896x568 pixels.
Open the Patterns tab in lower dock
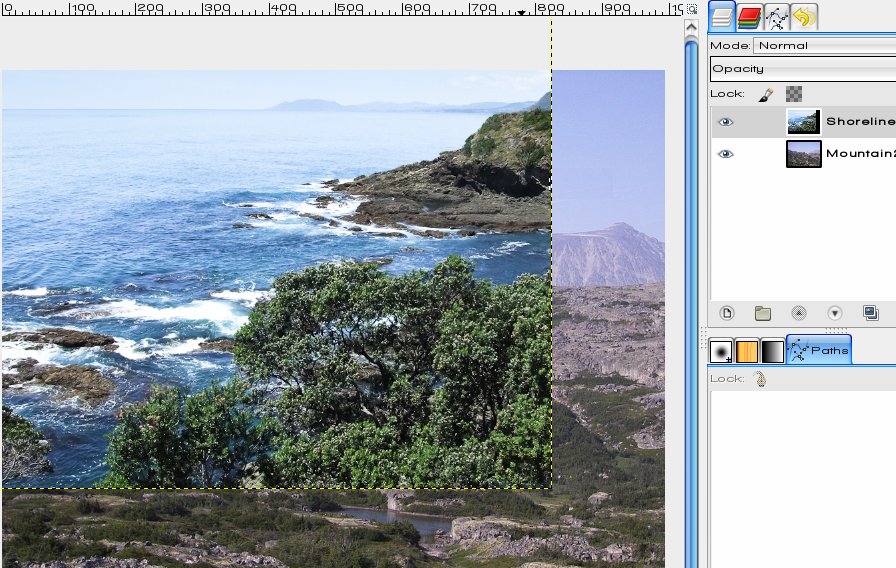(747, 351)
